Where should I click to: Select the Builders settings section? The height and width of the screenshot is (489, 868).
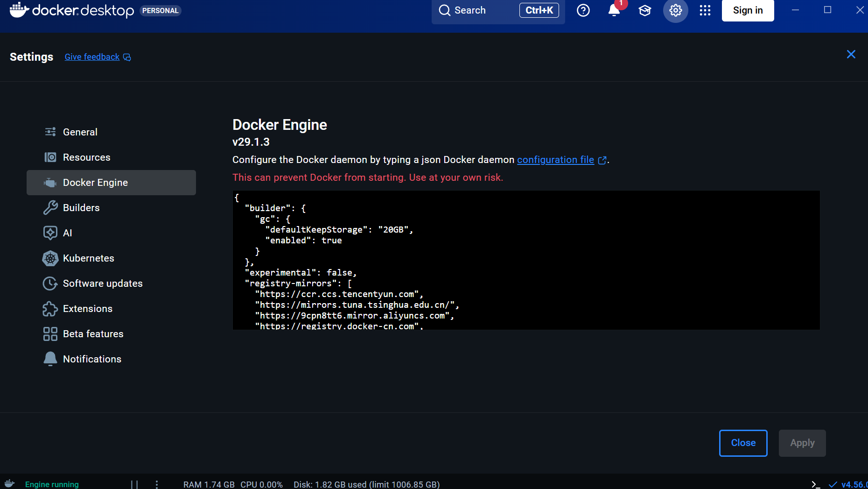coord(111,208)
